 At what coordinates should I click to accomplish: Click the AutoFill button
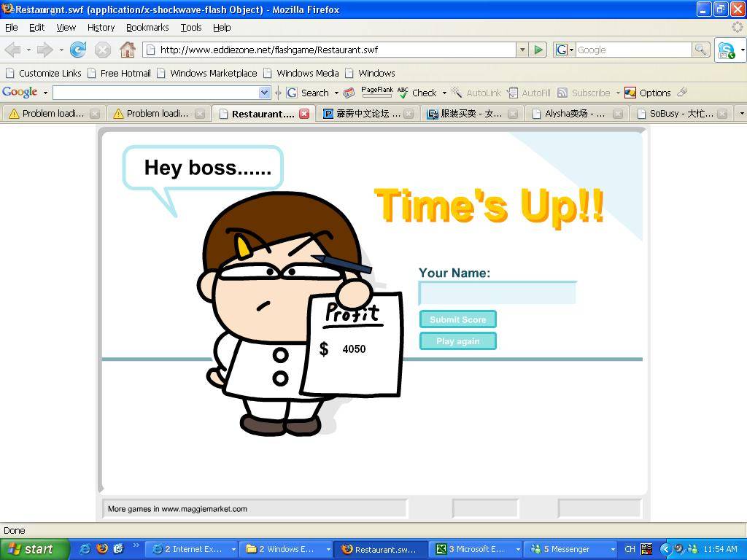point(529,93)
